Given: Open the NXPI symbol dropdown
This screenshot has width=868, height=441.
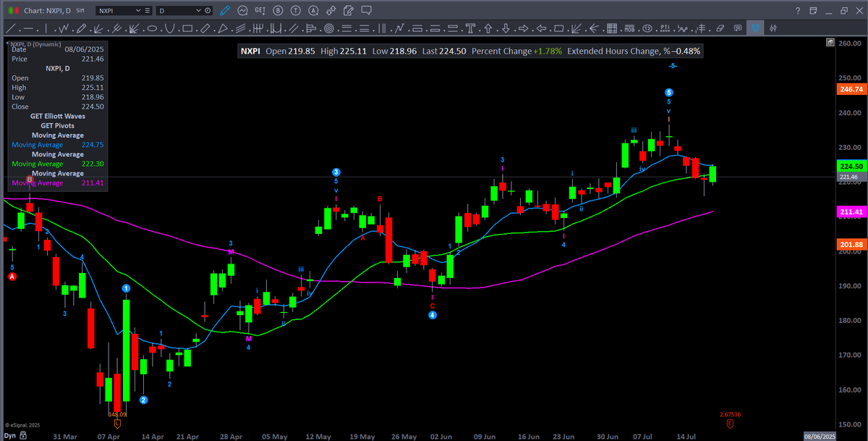Looking at the screenshot, I should [137, 11].
